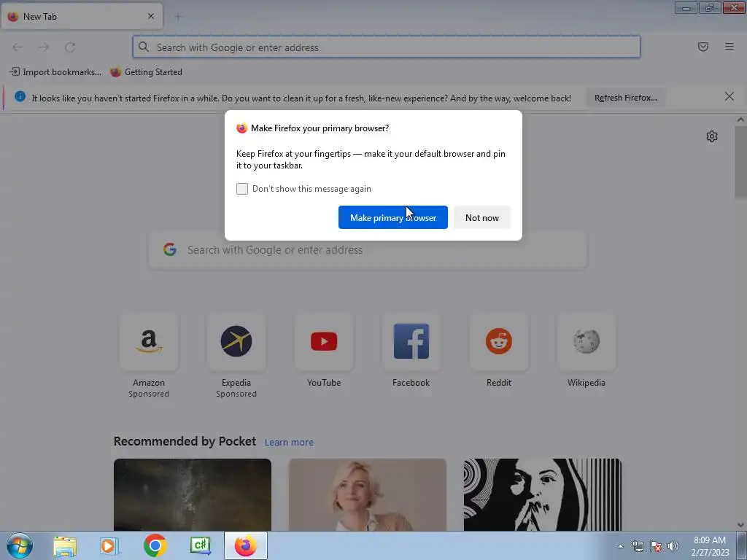Viewport: 747px width, 560px height.
Task: Open the Windows Start button
Action: (x=20, y=545)
